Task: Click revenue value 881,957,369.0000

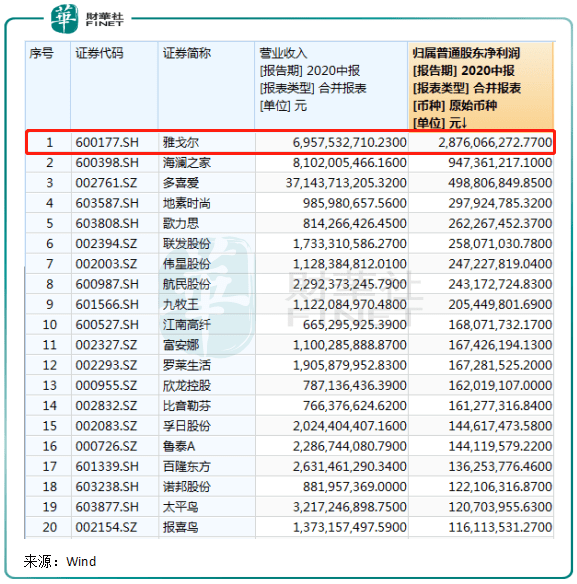Action: tap(355, 486)
